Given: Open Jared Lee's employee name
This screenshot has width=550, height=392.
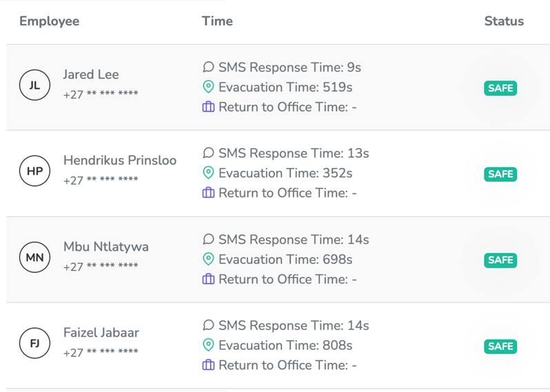Looking at the screenshot, I should point(91,74).
